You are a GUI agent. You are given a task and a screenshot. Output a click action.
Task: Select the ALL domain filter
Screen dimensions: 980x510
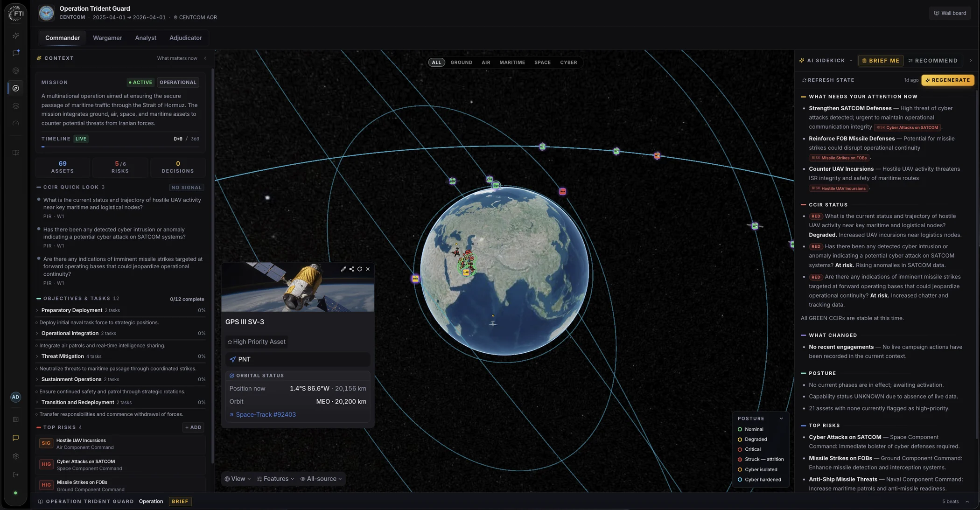pyautogui.click(x=436, y=63)
